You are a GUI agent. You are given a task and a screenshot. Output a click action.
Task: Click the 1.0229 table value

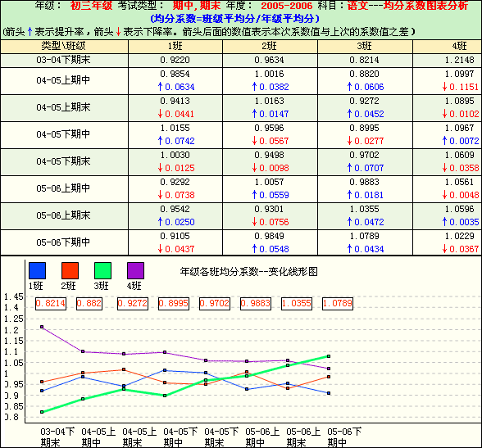[x=460, y=236]
